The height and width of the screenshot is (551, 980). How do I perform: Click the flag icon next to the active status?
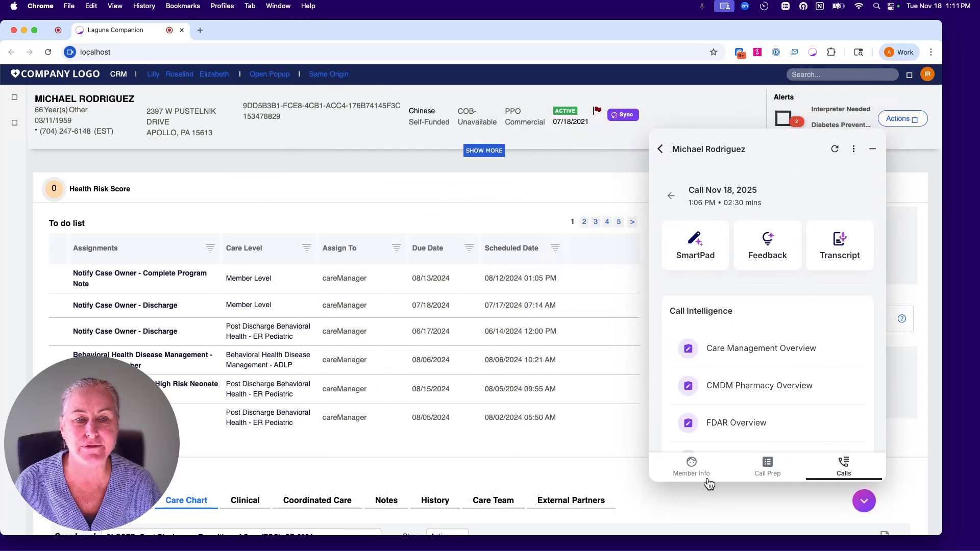click(x=597, y=110)
